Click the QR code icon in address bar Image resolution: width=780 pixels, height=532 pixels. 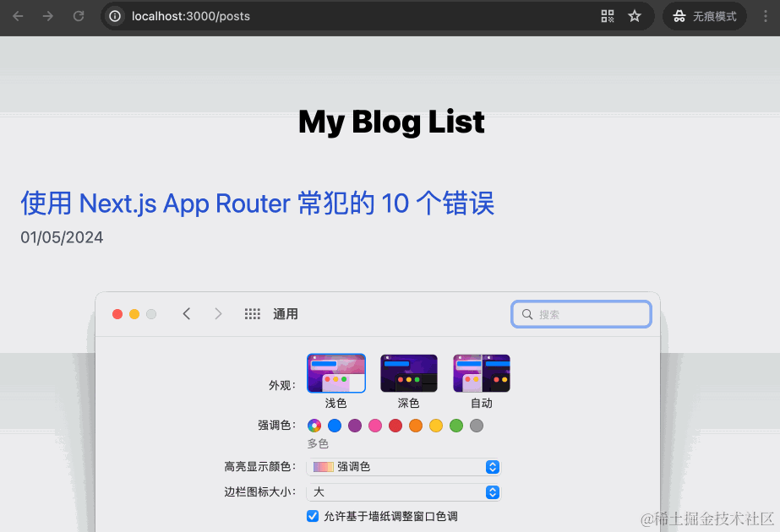607,16
